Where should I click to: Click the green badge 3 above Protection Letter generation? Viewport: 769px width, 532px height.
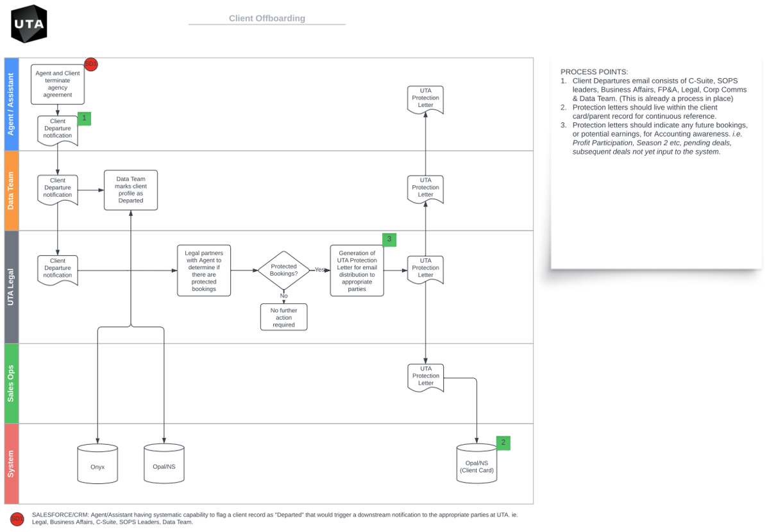pyautogui.click(x=389, y=239)
